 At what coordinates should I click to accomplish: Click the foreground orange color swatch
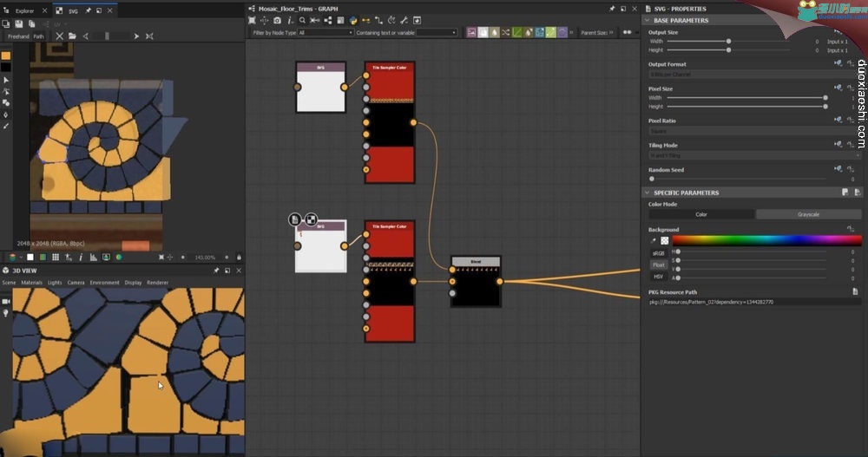5,55
